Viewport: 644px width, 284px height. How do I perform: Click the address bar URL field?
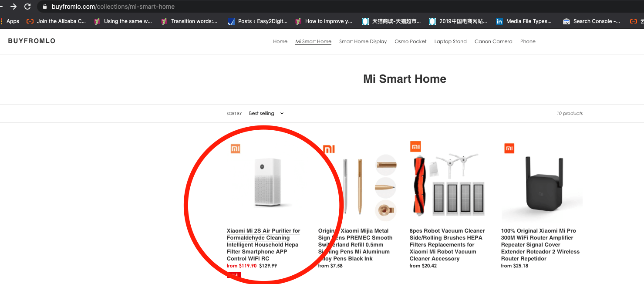click(x=340, y=7)
